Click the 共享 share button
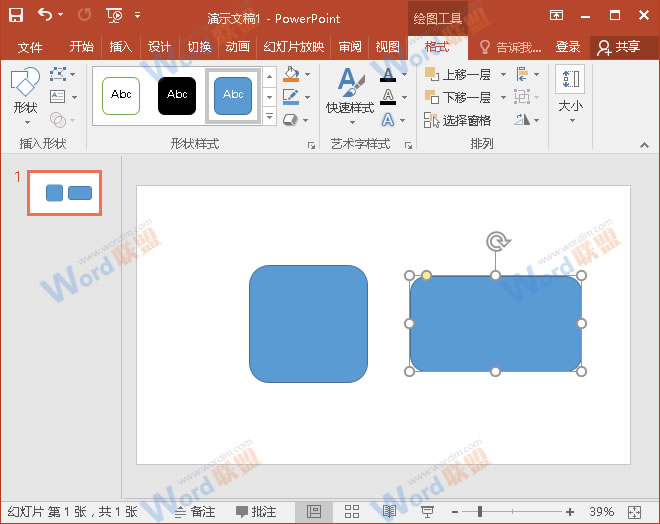Image resolution: width=660 pixels, height=524 pixels. [x=618, y=47]
